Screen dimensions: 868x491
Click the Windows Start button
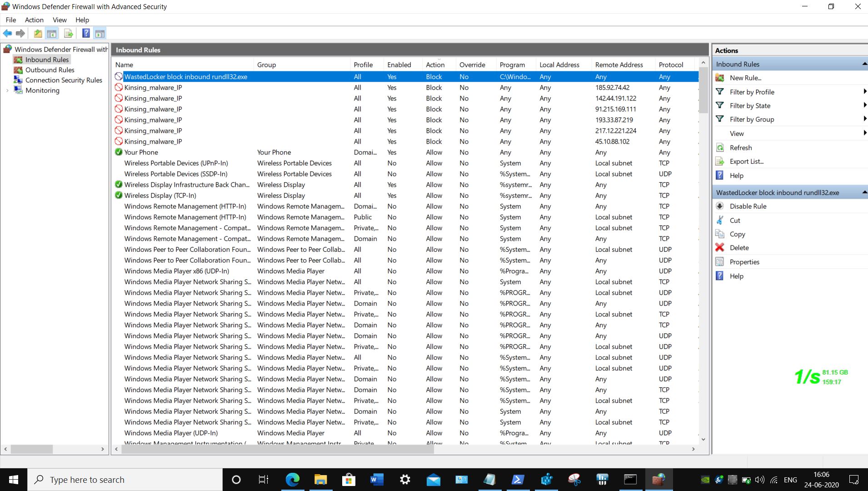click(14, 480)
